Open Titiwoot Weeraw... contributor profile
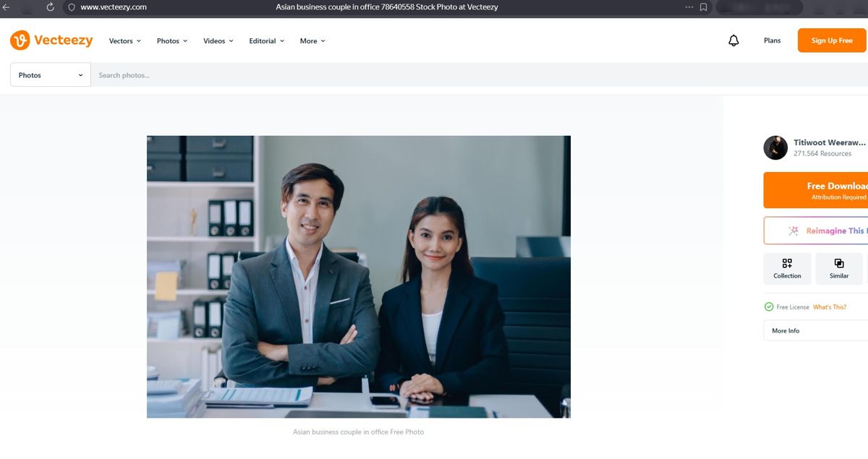Screen dimensions: 868x459 click(x=830, y=142)
